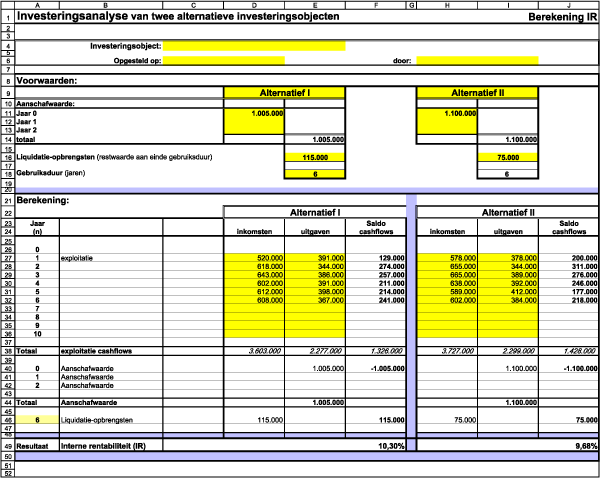Select the 'Alternatief I' yellow header in Voorwaarden
Image resolution: width=600 pixels, height=478 pixels.
click(285, 93)
